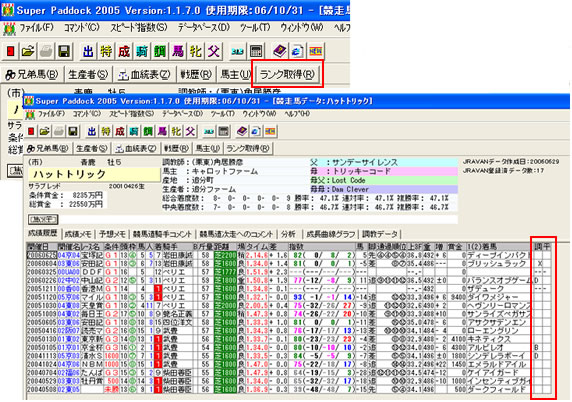Viewport: 572px width, 402px height.
Task: Click the calculator icon in front window toolbar
Action: [x=224, y=131]
